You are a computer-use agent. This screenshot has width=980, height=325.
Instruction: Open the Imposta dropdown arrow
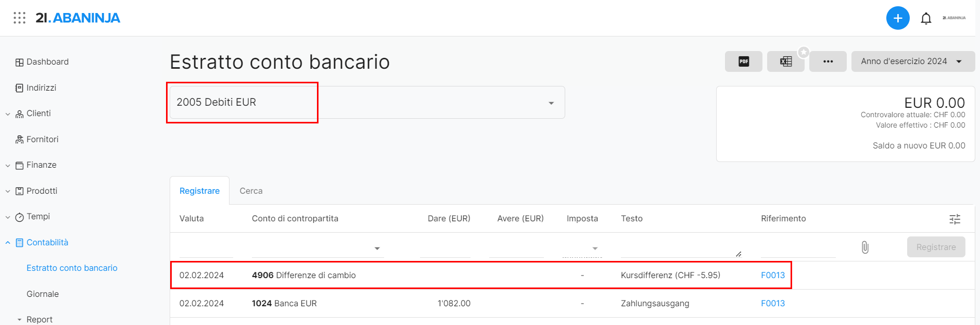(x=595, y=249)
